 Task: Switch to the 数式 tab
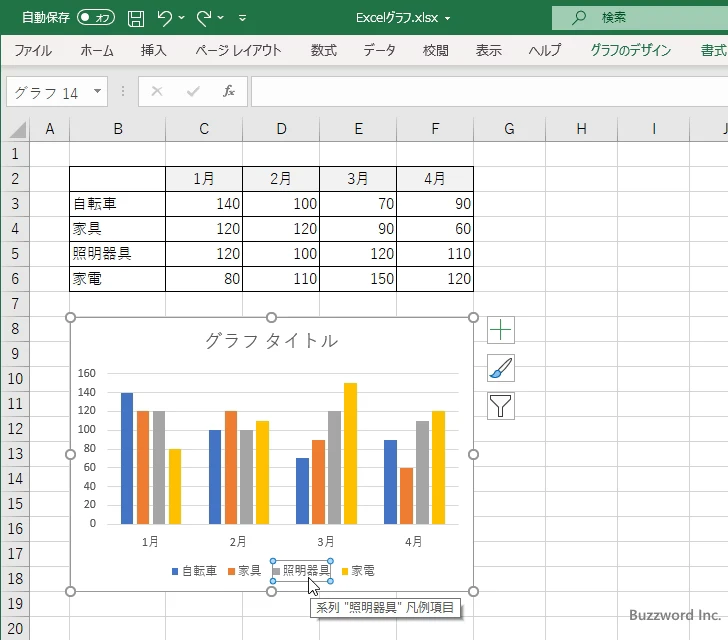pyautogui.click(x=324, y=50)
